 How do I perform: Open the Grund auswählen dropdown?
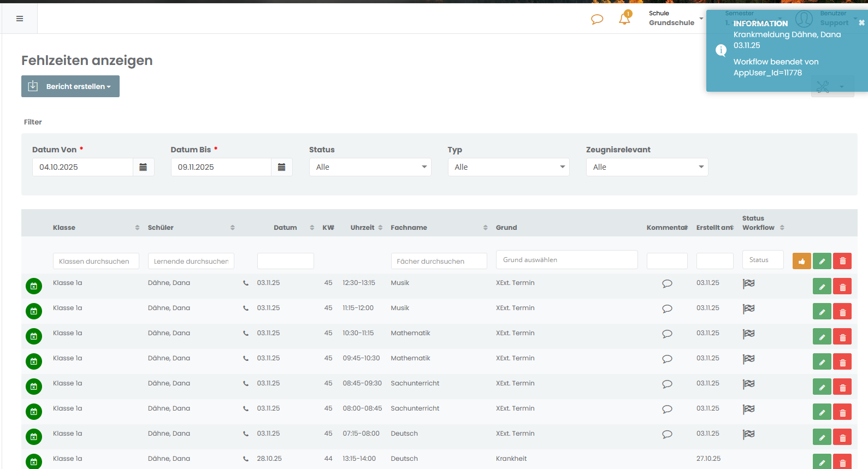click(x=566, y=260)
